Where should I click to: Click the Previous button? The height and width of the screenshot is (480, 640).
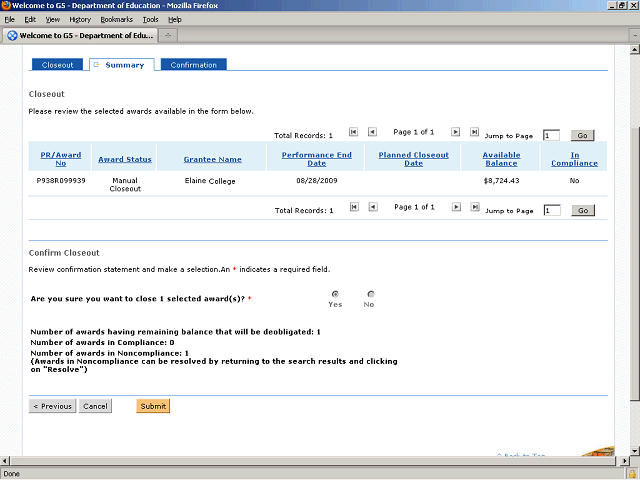point(52,406)
